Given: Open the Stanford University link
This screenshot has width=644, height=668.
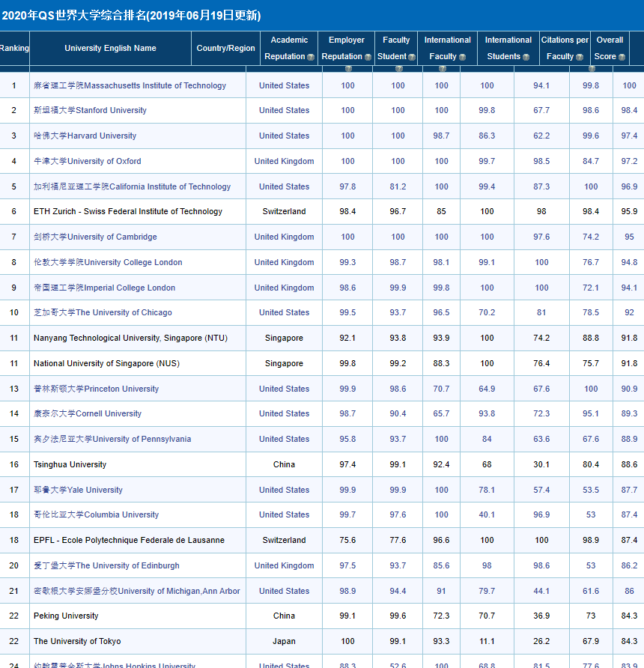Looking at the screenshot, I should [90, 111].
